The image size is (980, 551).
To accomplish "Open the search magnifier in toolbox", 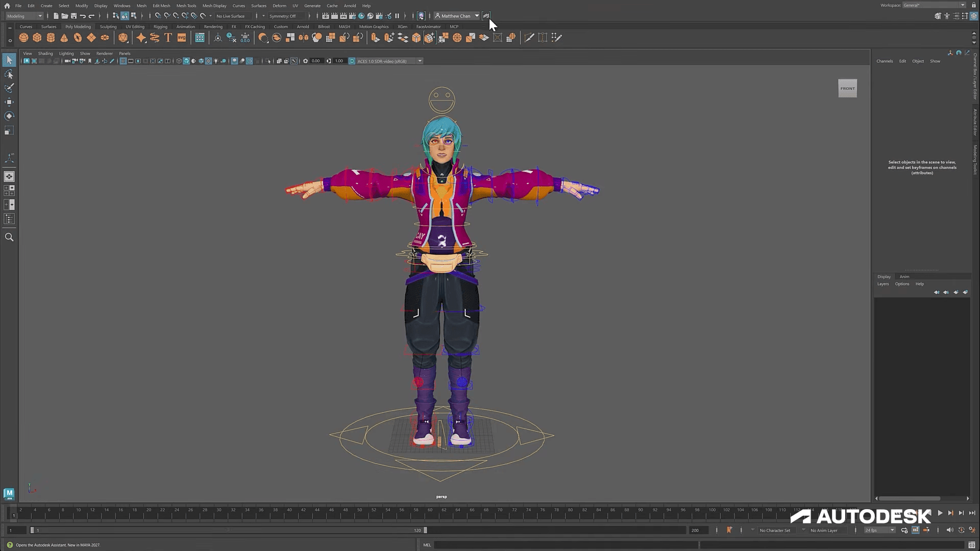I will [x=9, y=237].
